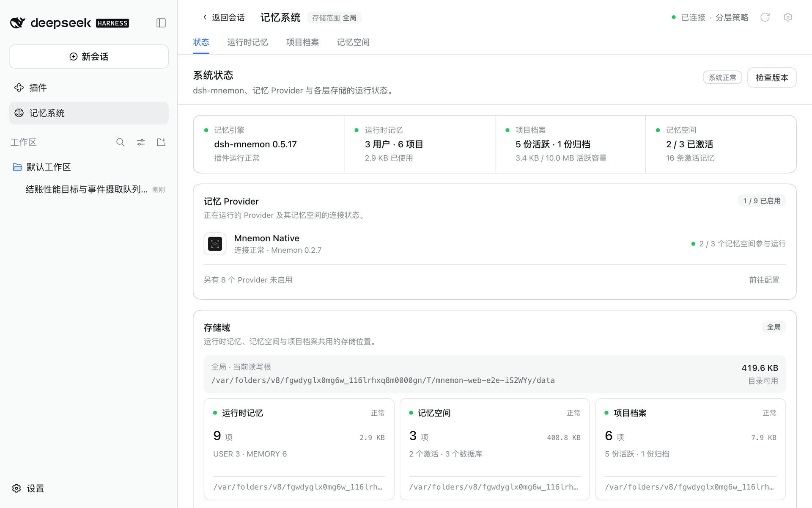The image size is (812, 508).
Task: Select the 记忆引擎 dsh-mnemon 0.5.17 card
Action: (269, 144)
